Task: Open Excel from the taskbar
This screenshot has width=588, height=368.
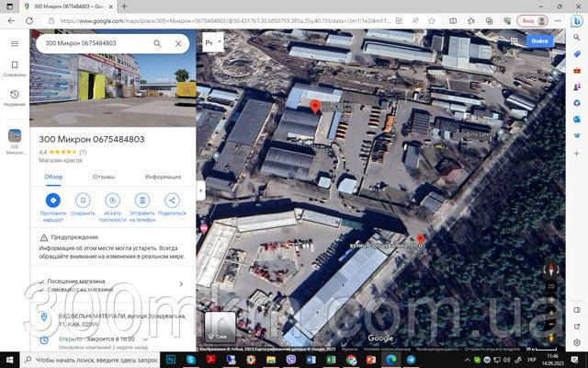Action: (x=331, y=360)
